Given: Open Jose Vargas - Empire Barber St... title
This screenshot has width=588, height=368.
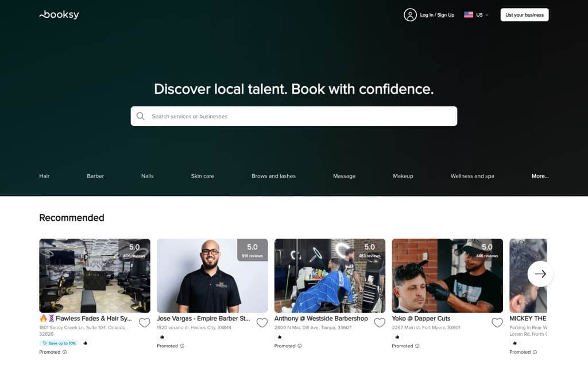Looking at the screenshot, I should click(x=203, y=319).
